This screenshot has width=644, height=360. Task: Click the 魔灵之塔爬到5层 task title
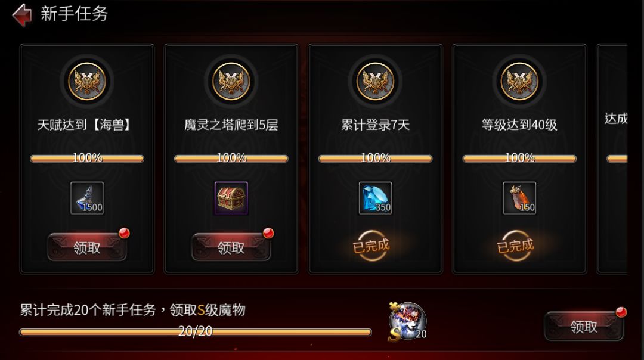tap(231, 125)
